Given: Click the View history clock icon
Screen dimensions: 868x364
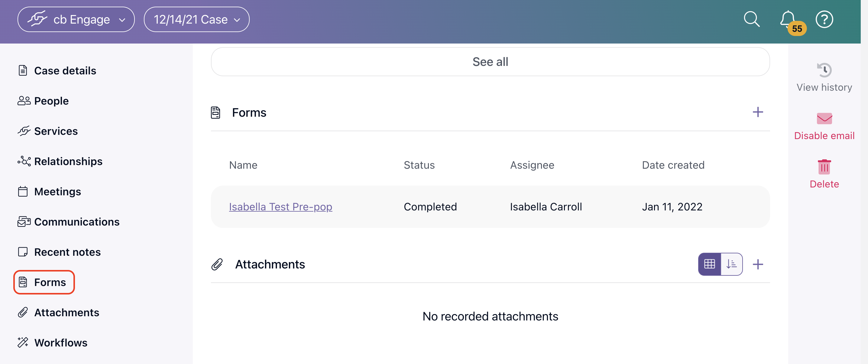Looking at the screenshot, I should point(824,70).
